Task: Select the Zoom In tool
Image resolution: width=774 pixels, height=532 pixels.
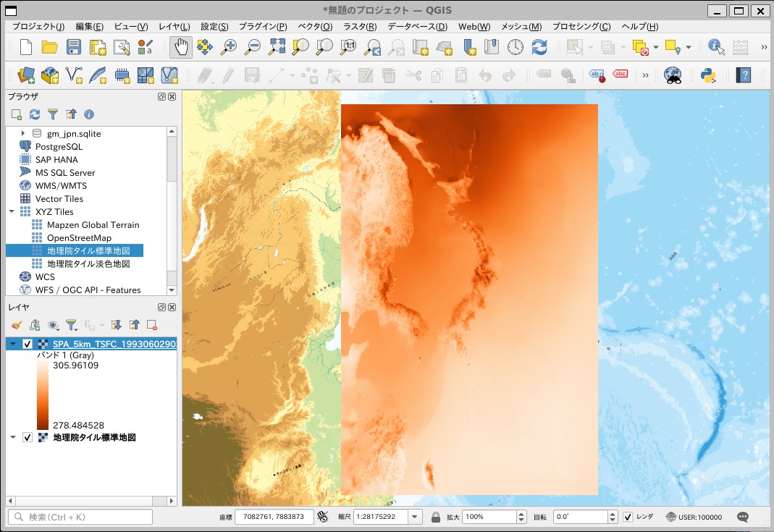Action: click(229, 47)
